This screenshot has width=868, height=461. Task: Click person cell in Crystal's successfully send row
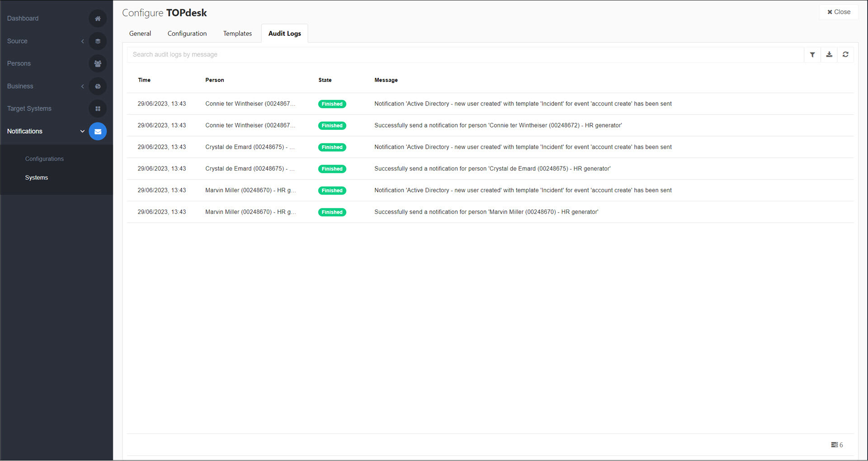click(x=250, y=169)
